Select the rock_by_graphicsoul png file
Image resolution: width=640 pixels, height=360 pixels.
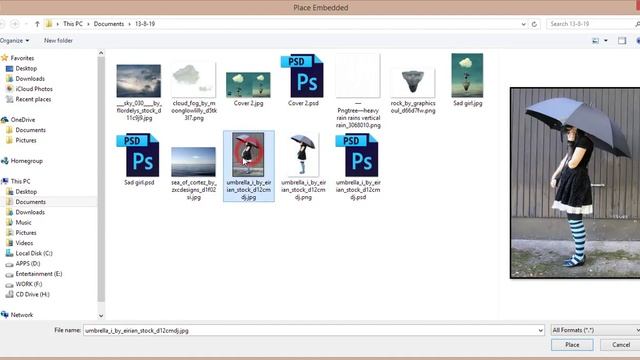point(413,91)
